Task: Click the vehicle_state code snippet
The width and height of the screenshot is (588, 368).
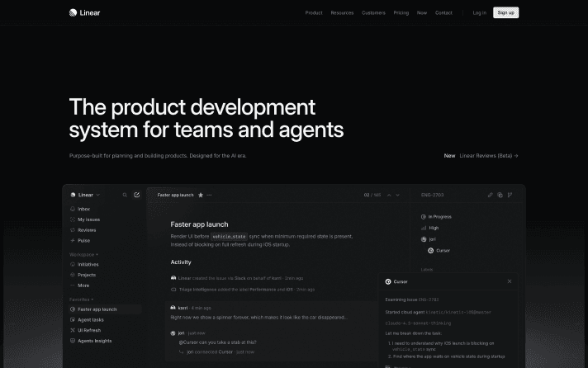Action: click(229, 237)
